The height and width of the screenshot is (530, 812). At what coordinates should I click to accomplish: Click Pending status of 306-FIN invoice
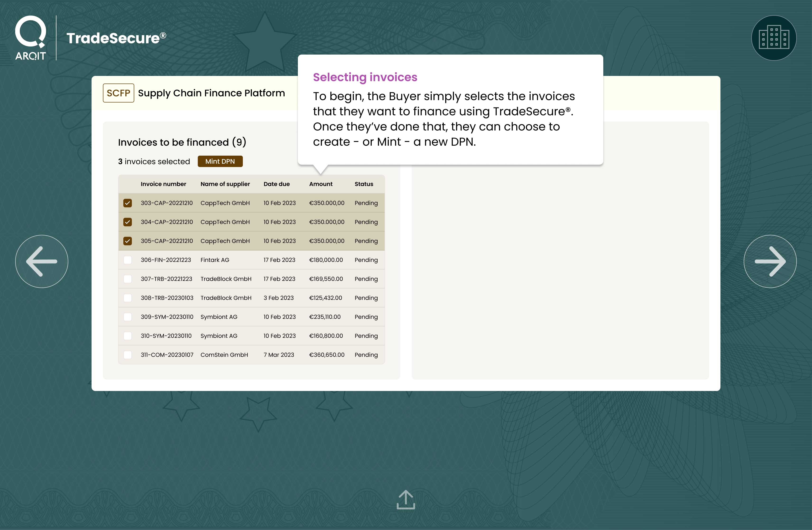point(366,260)
